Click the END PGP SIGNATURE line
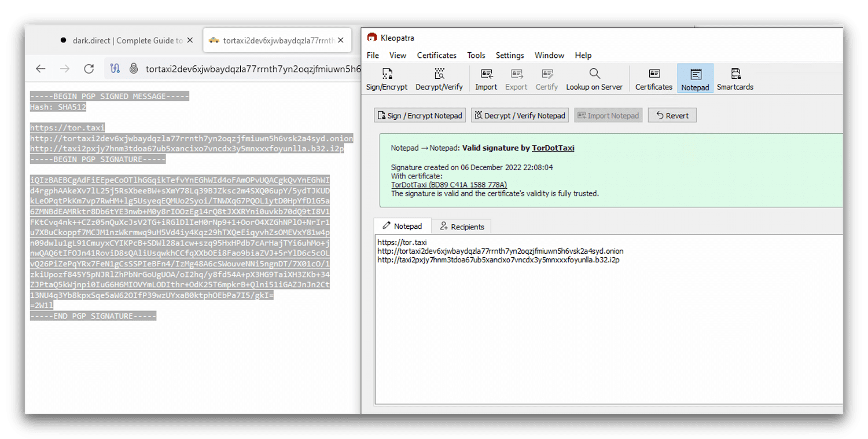Image resolution: width=868 pixels, height=439 pixels. pyautogui.click(x=93, y=316)
